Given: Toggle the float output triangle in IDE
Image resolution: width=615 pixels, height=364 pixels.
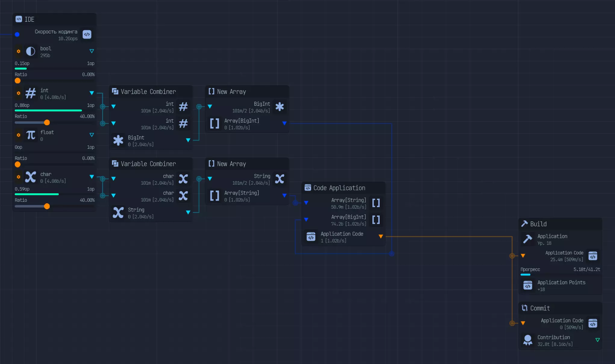Looking at the screenshot, I should tap(92, 135).
